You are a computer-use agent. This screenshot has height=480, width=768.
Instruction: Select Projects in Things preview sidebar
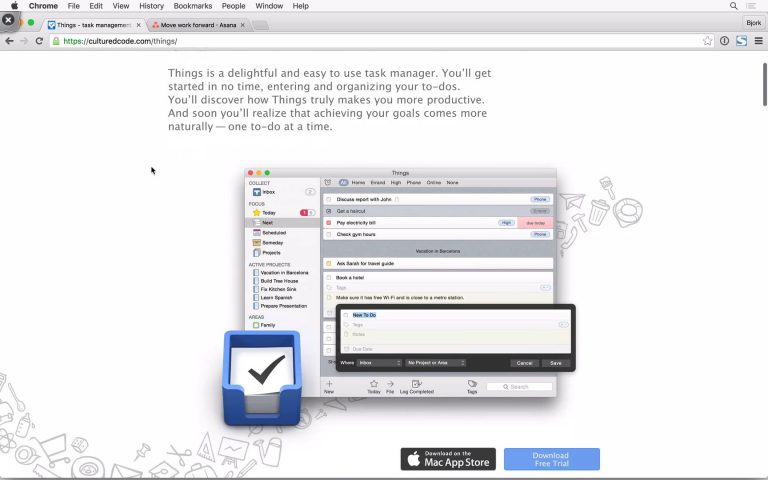tap(282, 253)
